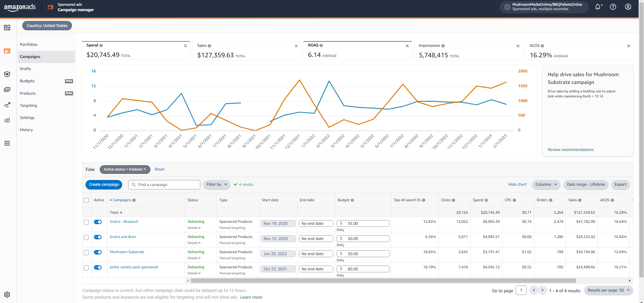Toggle Grains - Research active switch

tap(98, 222)
